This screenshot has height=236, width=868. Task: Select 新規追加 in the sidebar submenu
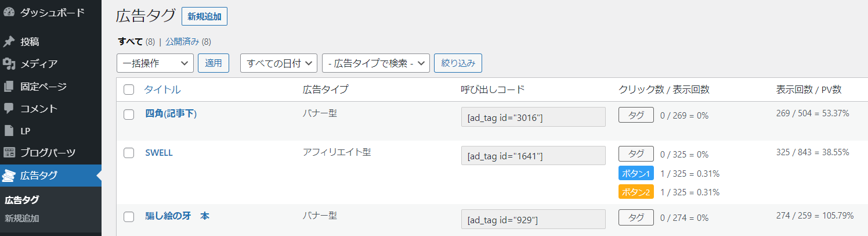(x=23, y=219)
